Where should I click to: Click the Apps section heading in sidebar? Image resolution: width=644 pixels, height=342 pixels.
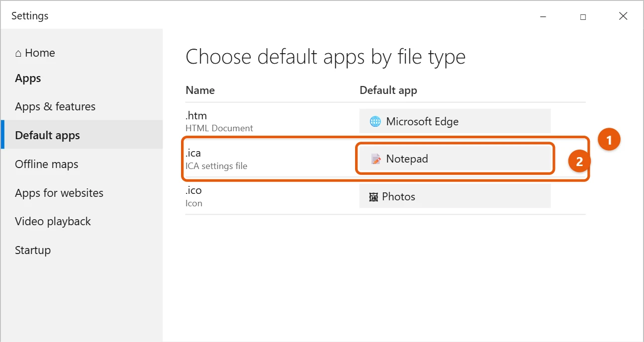[x=28, y=79]
